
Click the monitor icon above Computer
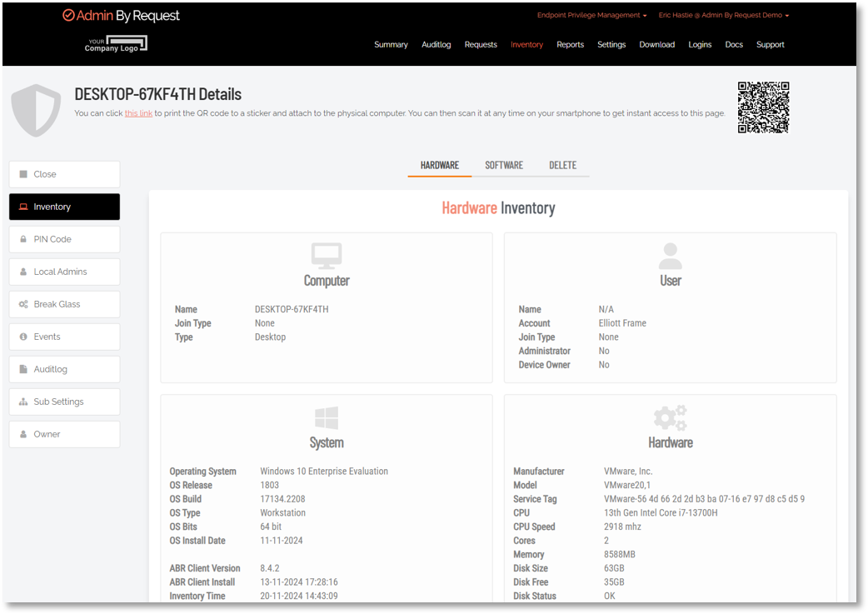point(327,256)
